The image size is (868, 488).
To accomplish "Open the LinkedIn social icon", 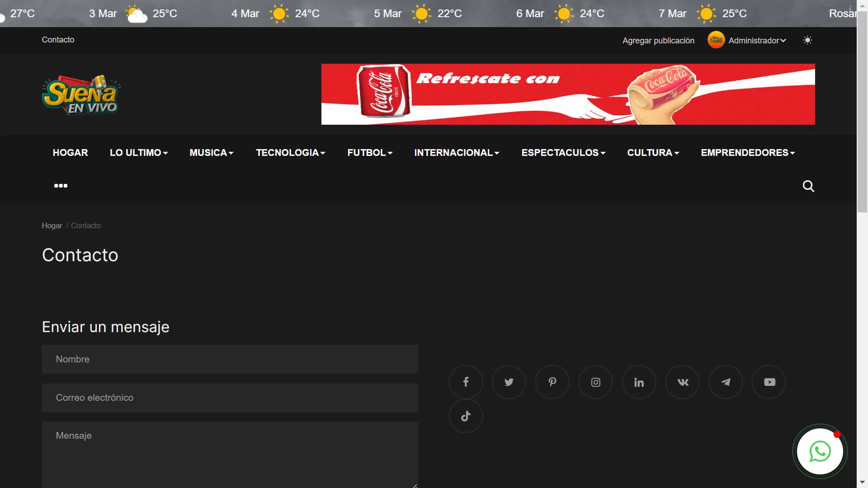I will 639,382.
